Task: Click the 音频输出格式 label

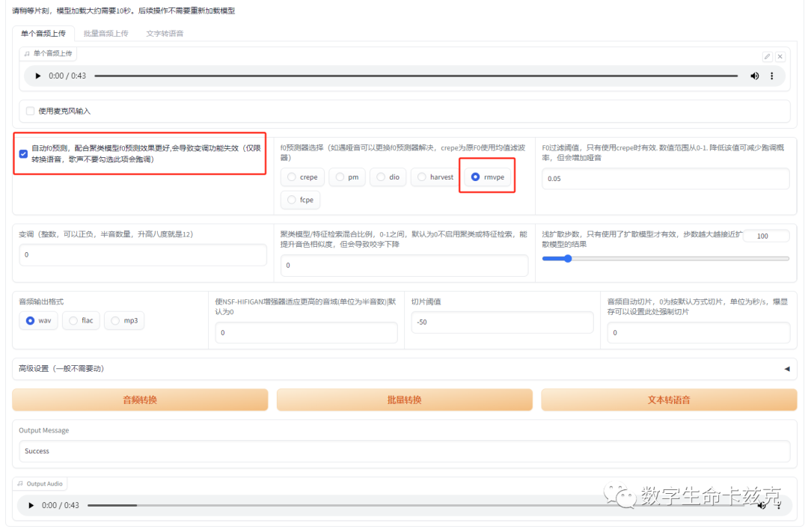Action: (41, 302)
